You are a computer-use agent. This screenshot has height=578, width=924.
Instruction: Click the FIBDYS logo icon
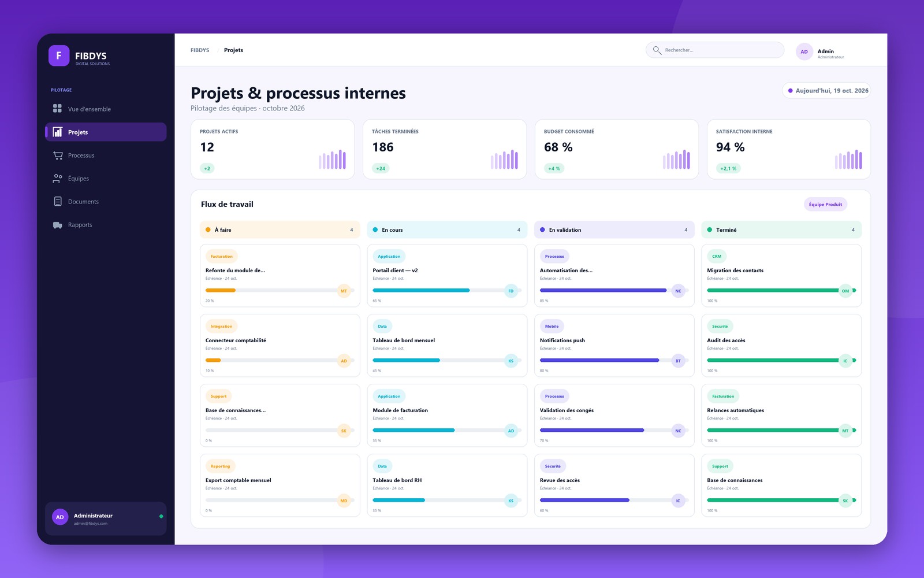click(59, 55)
